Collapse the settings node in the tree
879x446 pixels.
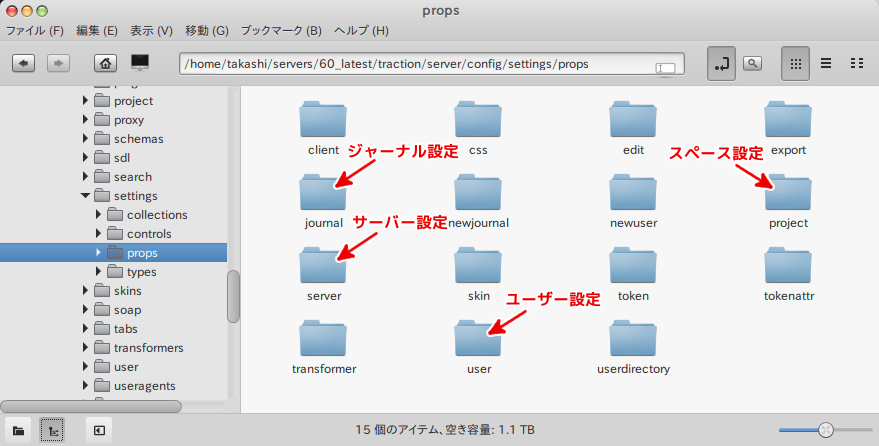(x=85, y=196)
